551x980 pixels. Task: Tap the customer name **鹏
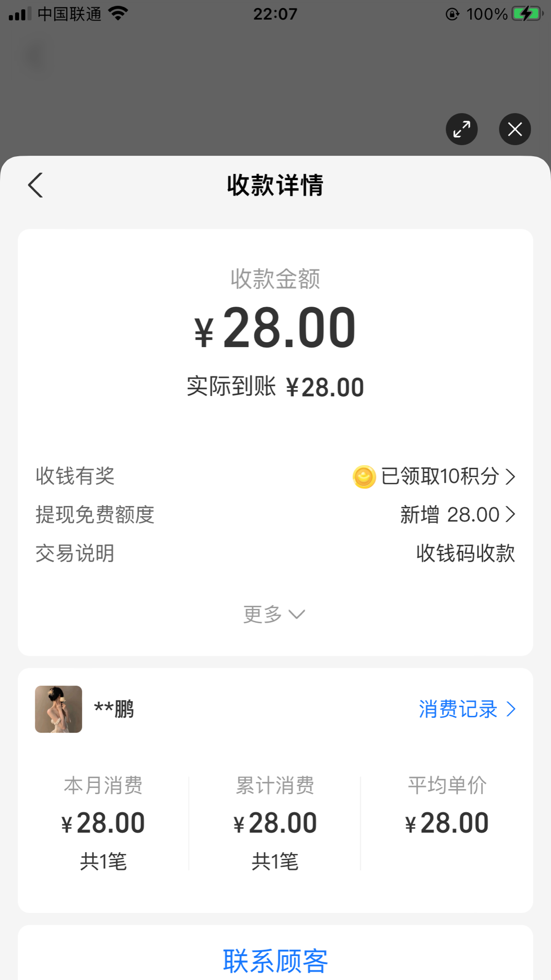point(114,709)
